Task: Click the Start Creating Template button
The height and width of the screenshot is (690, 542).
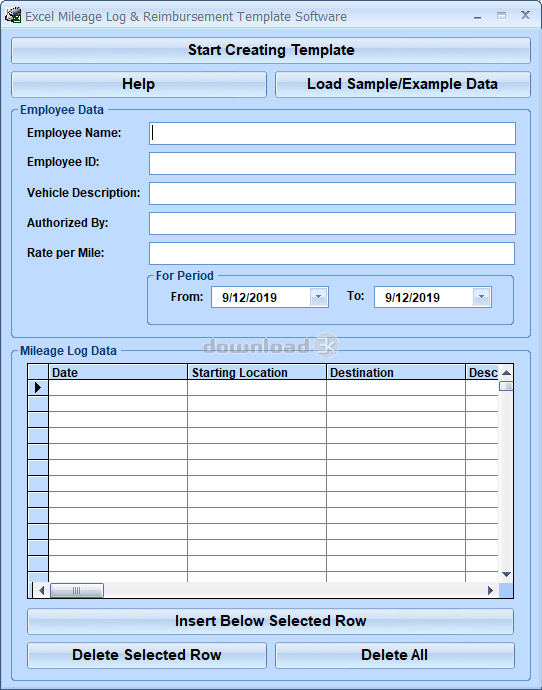Action: pyautogui.click(x=271, y=50)
